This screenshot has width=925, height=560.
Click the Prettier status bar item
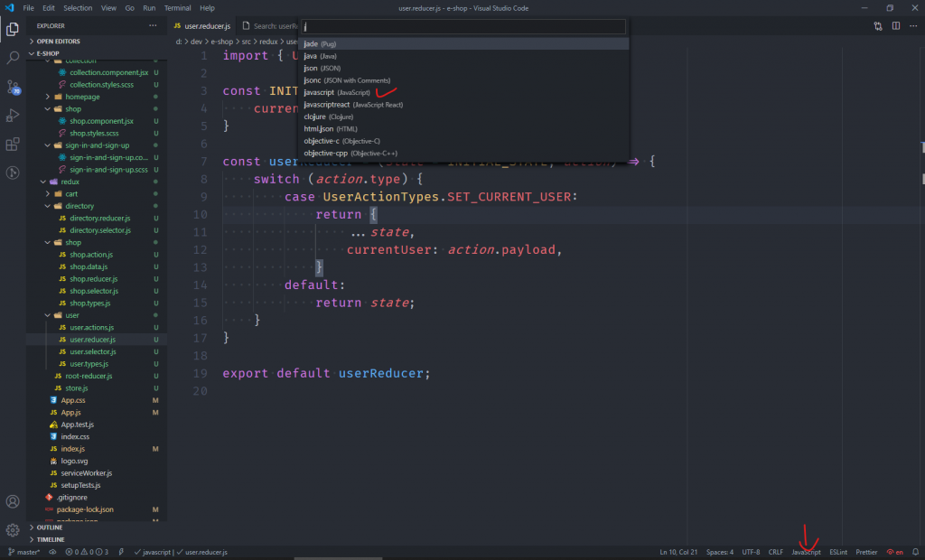tap(866, 553)
